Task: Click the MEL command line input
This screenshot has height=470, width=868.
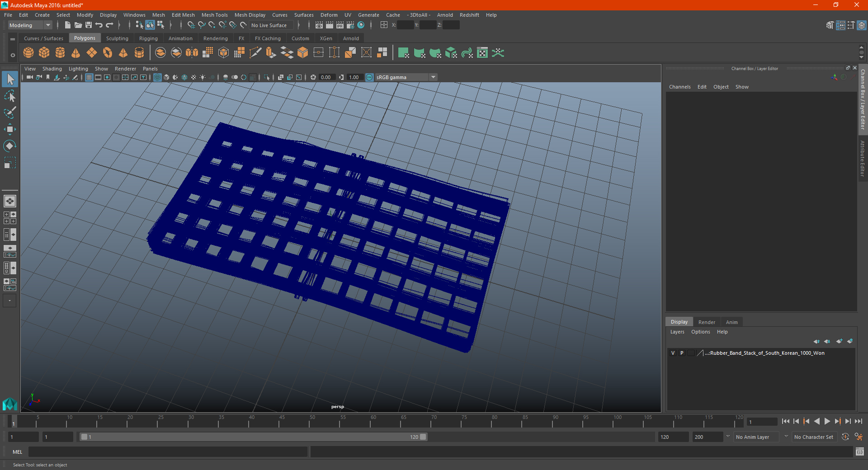Action: tap(168, 452)
